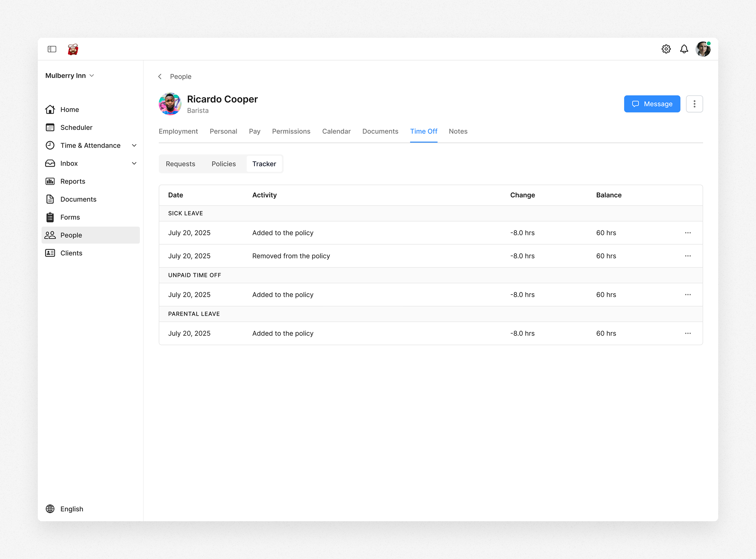The width and height of the screenshot is (756, 559).
Task: Click the SICK LEAVE section heading
Action: tap(186, 213)
